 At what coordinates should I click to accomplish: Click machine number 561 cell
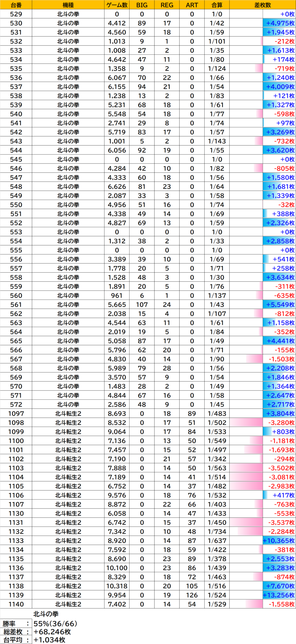point(16,304)
